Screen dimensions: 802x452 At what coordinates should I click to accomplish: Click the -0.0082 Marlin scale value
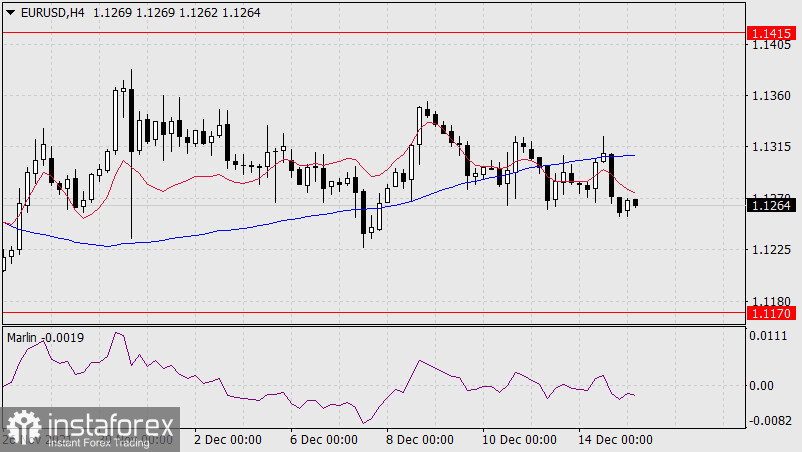pos(770,421)
